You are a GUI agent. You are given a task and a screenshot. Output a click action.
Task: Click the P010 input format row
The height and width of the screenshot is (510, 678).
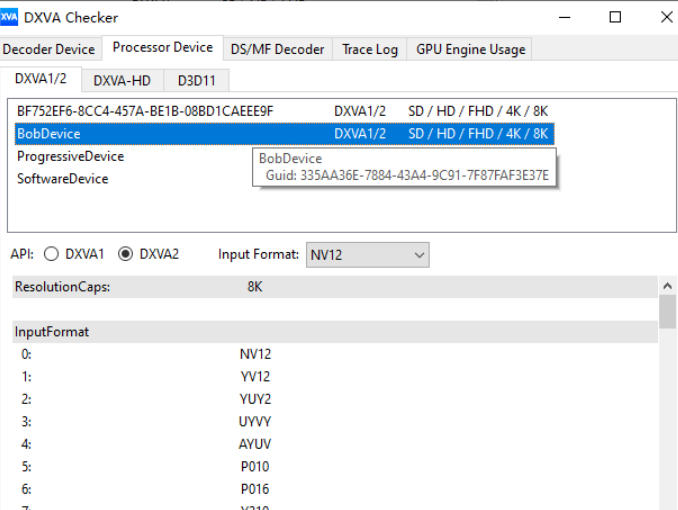coord(254,466)
